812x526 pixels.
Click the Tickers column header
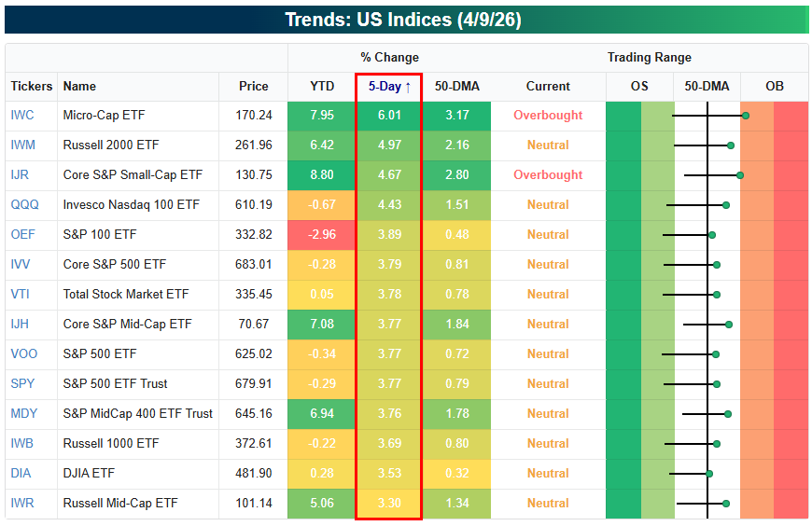tap(32, 87)
